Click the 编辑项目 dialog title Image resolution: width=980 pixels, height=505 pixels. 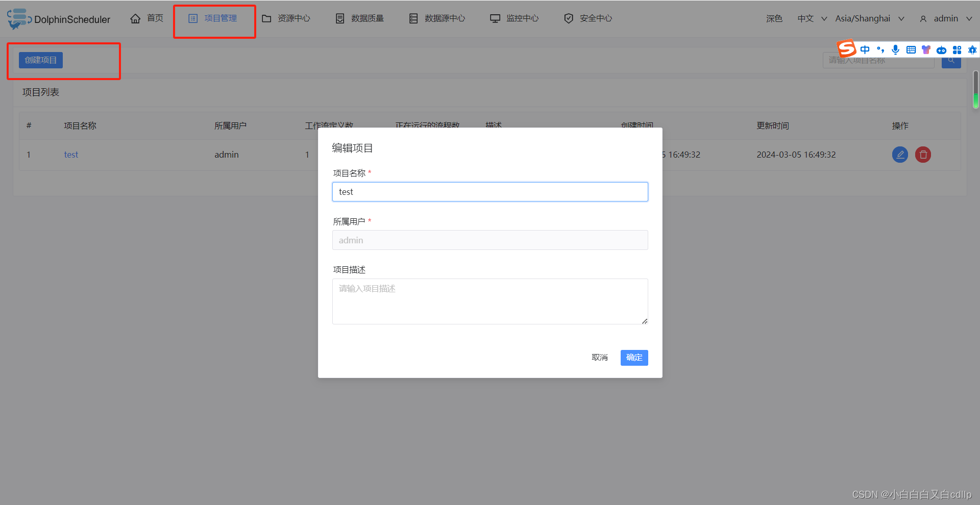click(x=352, y=148)
